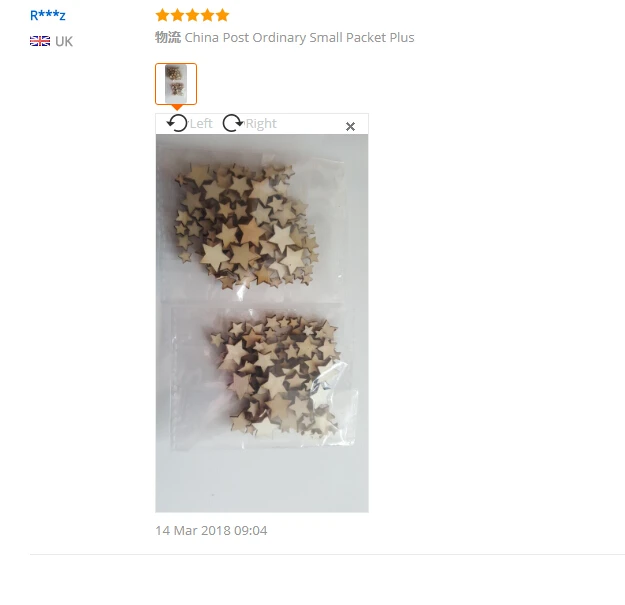
Task: Select the review photo thumbnail
Action: [x=176, y=84]
